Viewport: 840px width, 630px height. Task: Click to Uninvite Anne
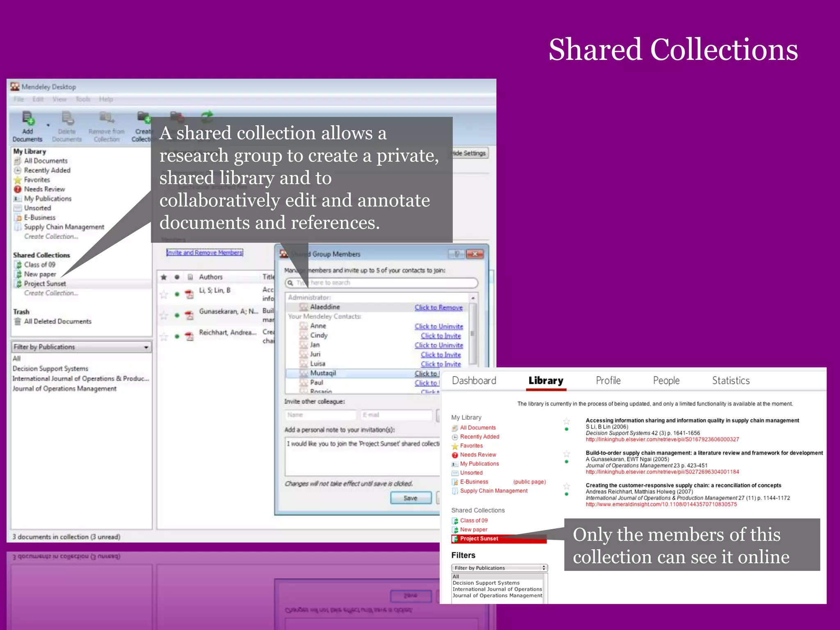pos(439,326)
